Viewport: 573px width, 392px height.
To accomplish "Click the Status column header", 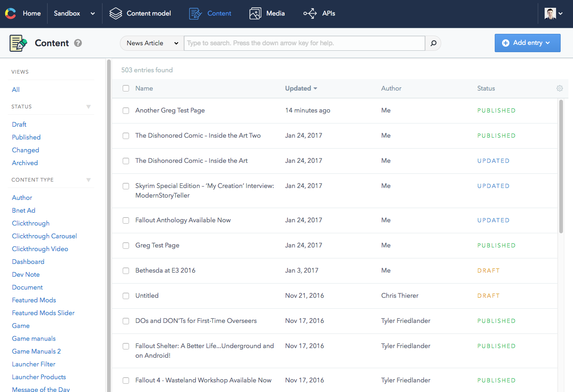I will [x=486, y=88].
